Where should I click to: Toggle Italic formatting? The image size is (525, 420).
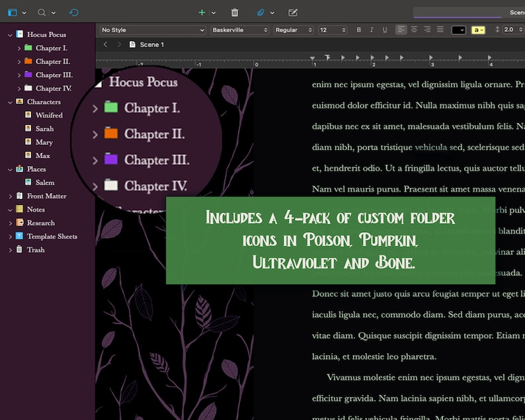[372, 30]
